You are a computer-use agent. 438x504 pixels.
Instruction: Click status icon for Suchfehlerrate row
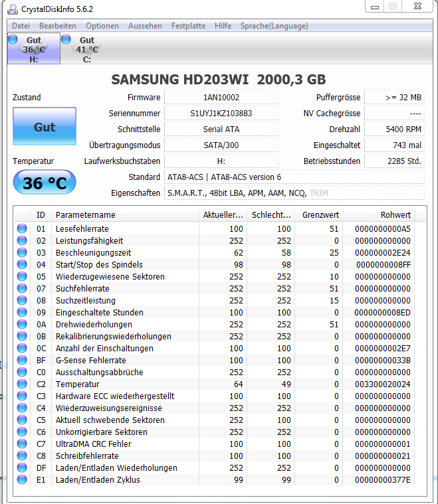click(x=22, y=288)
